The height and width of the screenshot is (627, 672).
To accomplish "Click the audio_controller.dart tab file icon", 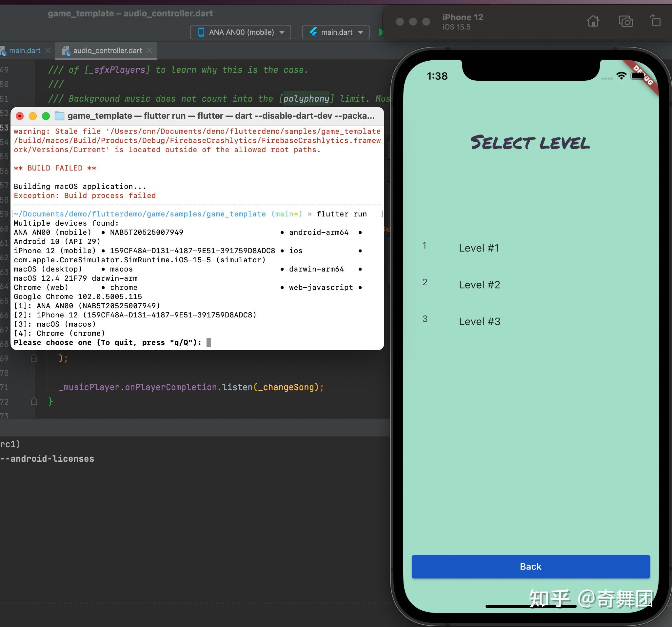I will [x=66, y=51].
